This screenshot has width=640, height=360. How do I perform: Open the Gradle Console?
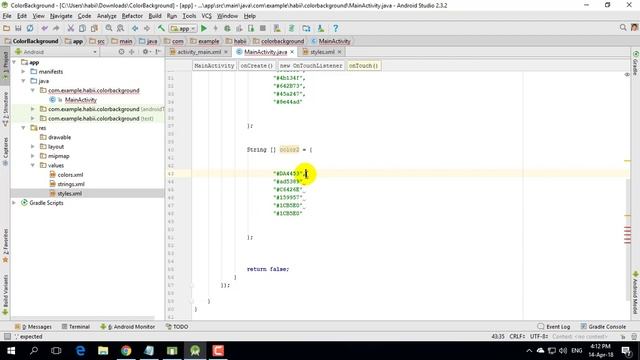tap(603, 327)
